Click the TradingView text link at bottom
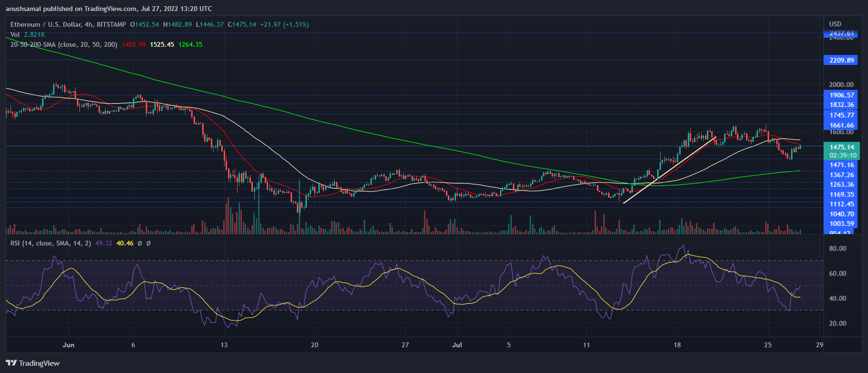The image size is (868, 373). point(39,363)
